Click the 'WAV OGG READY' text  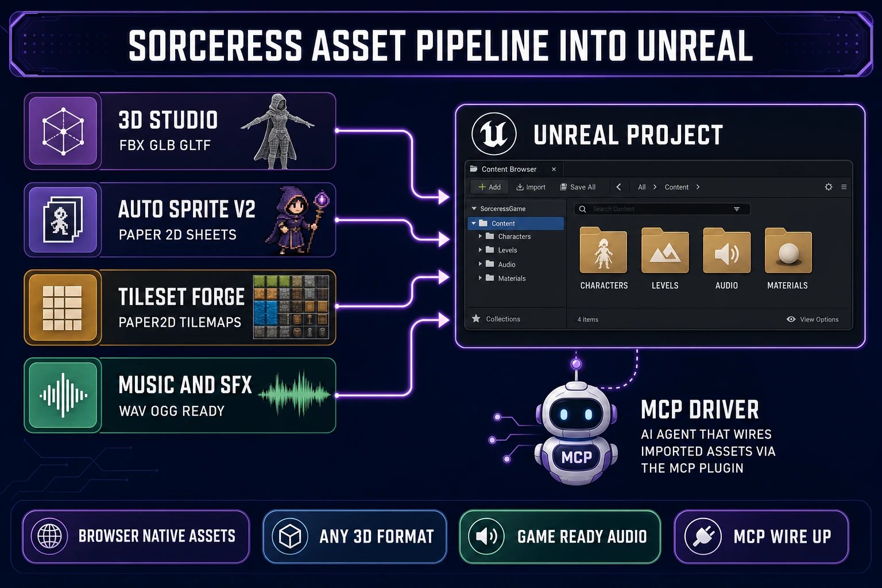point(172,411)
